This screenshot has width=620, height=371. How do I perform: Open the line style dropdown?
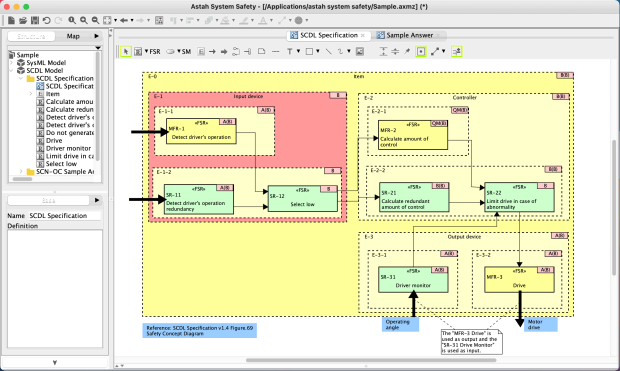pos(444,51)
